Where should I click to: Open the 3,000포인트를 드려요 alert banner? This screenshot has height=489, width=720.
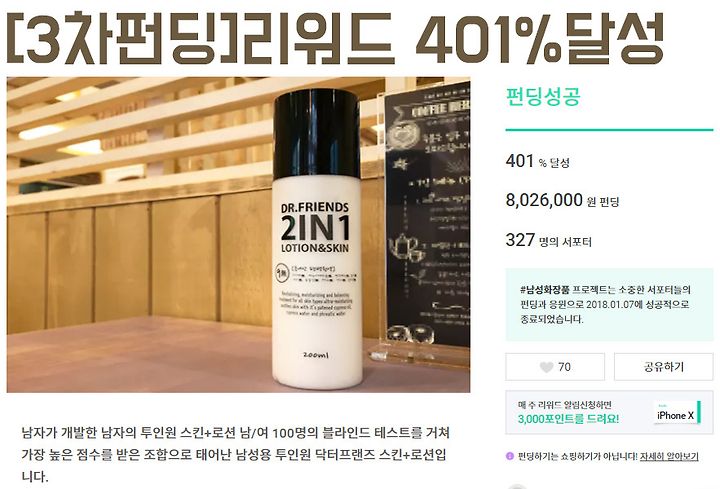609,412
